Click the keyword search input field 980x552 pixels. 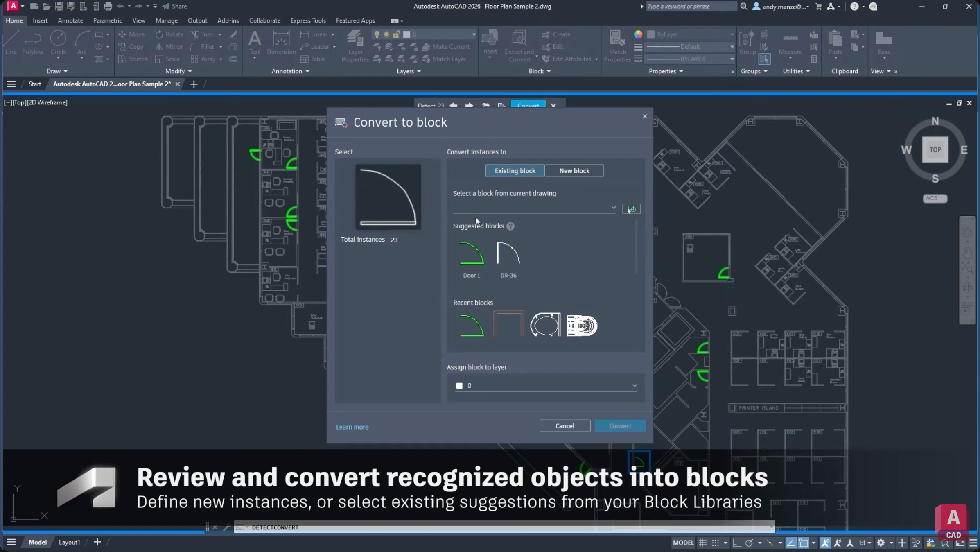691,6
